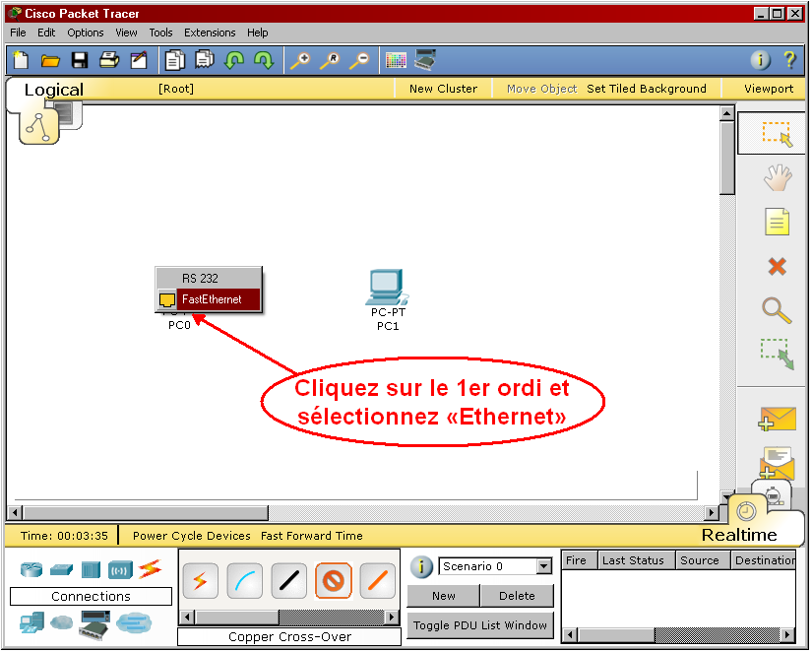Image resolution: width=812 pixels, height=652 pixels.
Task: Click the Zoom In magnifier icon
Action: (299, 60)
